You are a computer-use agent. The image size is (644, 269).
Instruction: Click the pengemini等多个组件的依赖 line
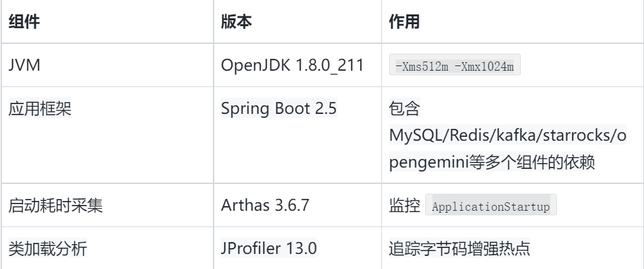492,162
